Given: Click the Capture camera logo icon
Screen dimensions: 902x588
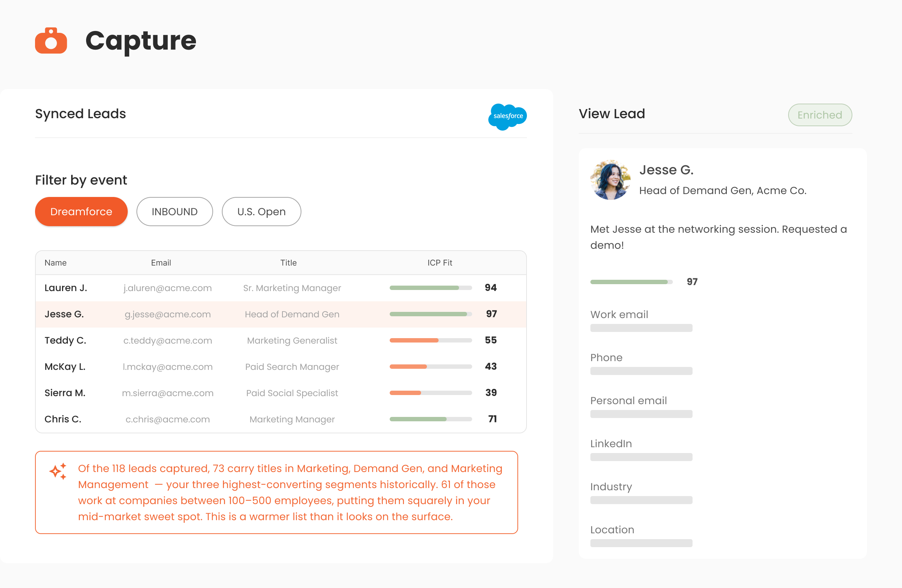Looking at the screenshot, I should coord(51,40).
